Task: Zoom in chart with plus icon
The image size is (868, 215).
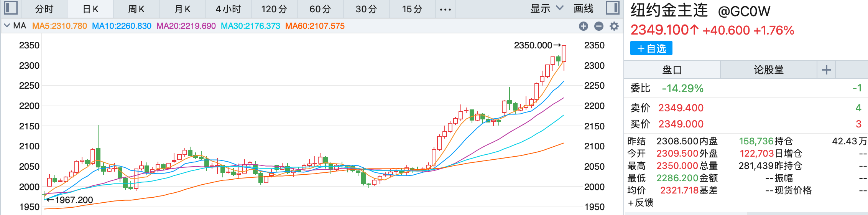Action: 583,26
